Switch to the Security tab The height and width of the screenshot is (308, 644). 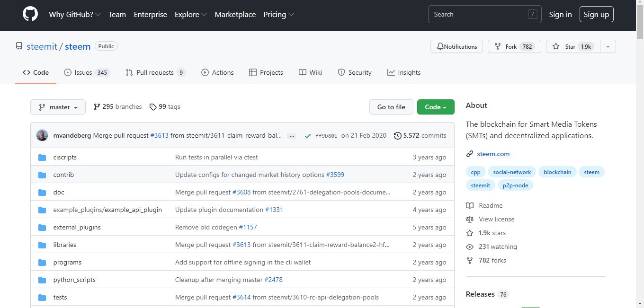pos(354,72)
